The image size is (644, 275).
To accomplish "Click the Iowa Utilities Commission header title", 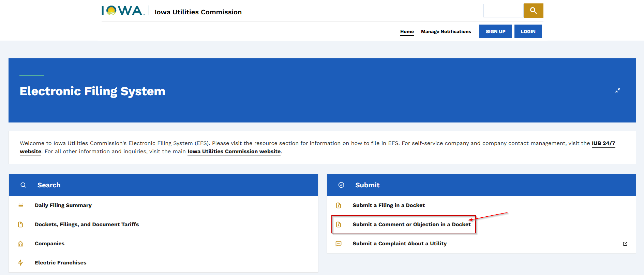I will [x=198, y=12].
